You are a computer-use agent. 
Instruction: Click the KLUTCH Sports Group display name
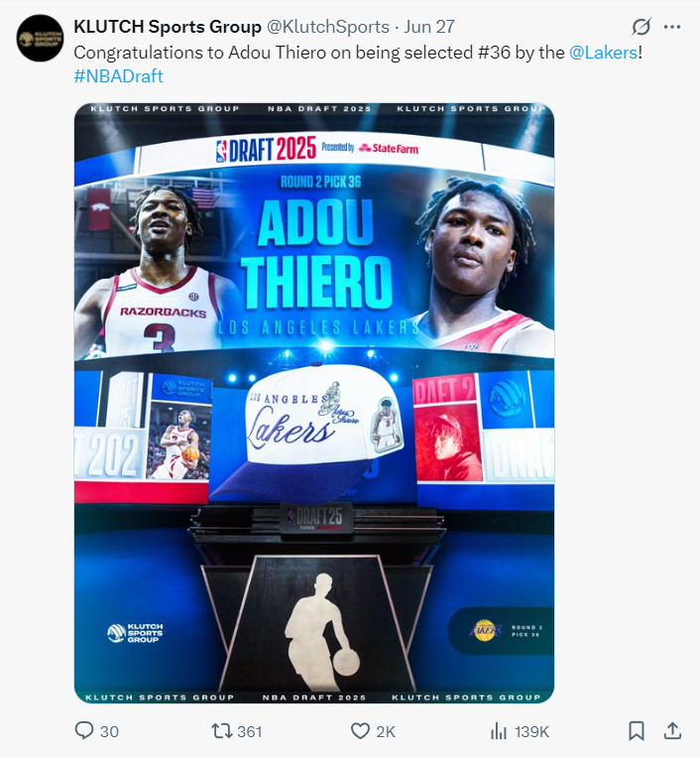(x=168, y=27)
